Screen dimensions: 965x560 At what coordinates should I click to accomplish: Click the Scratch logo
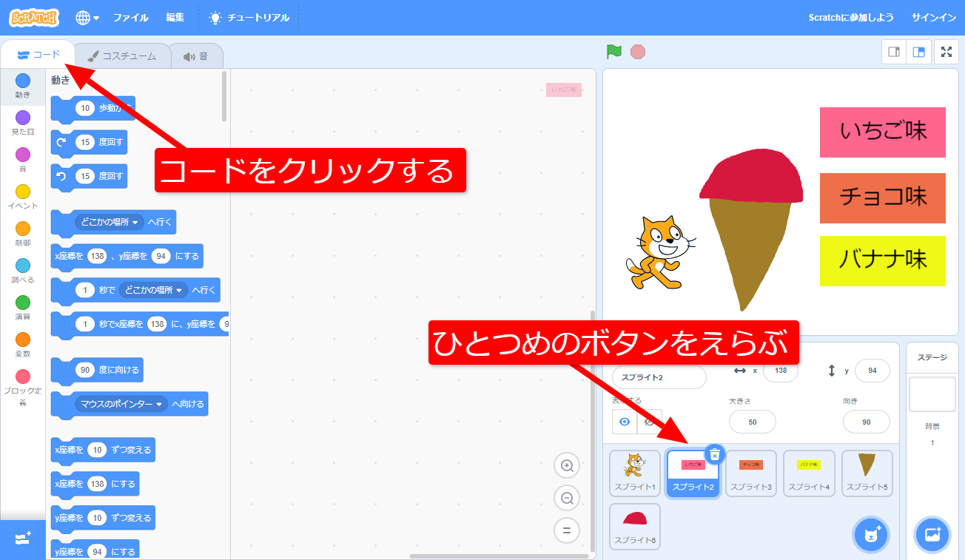35,17
